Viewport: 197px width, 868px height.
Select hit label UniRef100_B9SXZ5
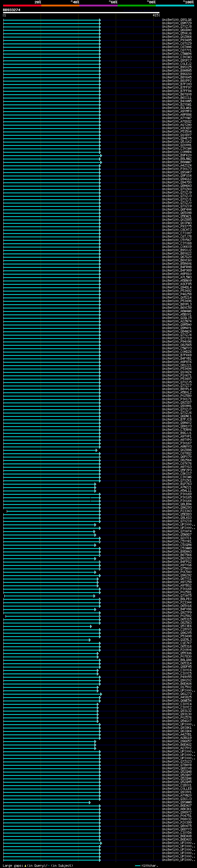click(177, 67)
